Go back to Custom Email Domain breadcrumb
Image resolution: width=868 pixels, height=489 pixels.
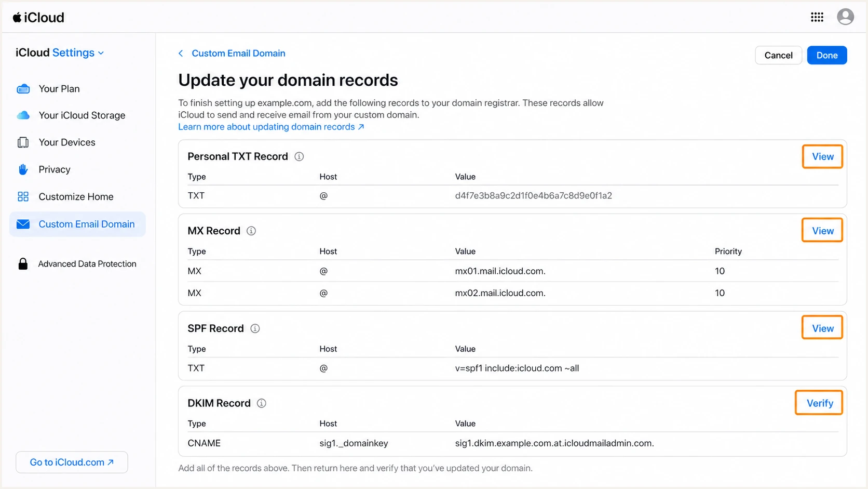tap(238, 54)
